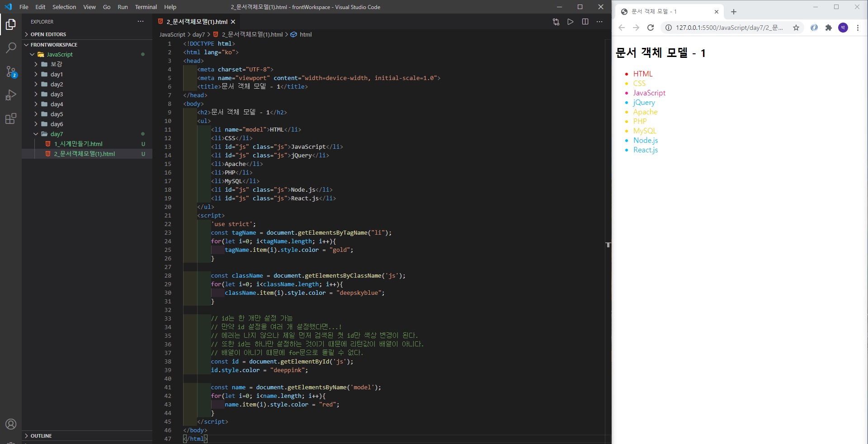
Task: Open the View menu
Action: click(90, 7)
